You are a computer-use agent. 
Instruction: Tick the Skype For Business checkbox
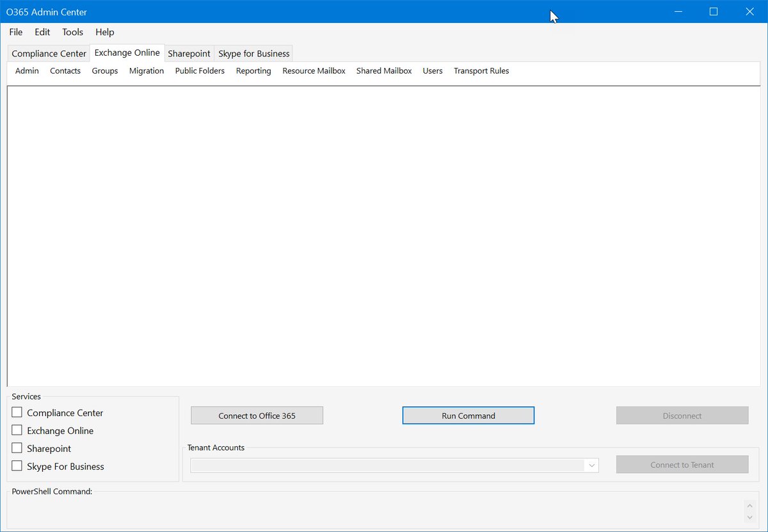point(17,467)
